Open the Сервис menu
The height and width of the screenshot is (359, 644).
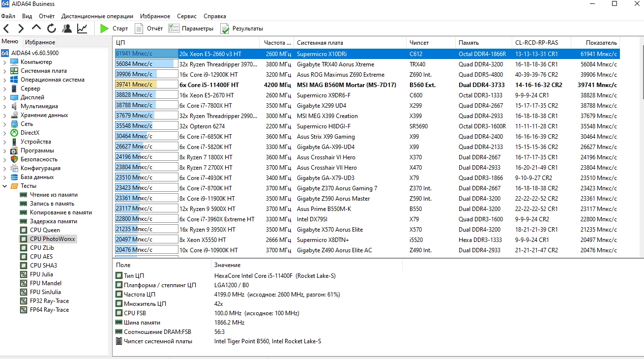pos(187,16)
